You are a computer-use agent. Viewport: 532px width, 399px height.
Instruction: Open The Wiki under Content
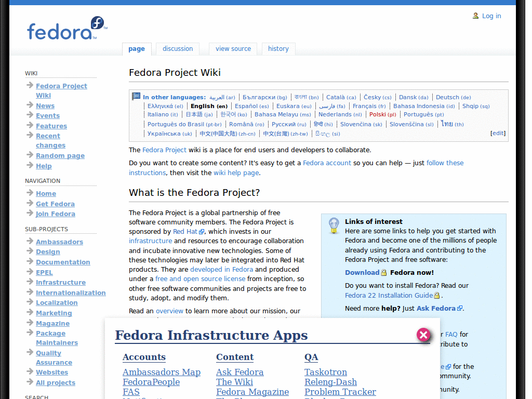coord(234,382)
